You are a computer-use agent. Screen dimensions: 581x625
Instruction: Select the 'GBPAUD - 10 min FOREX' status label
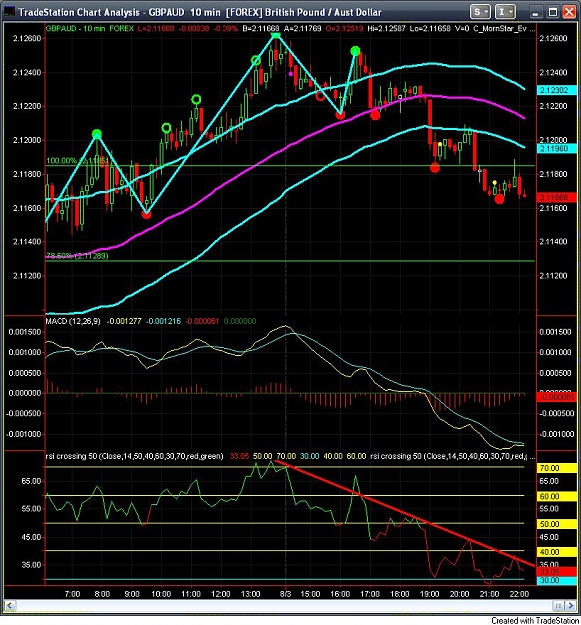(x=90, y=29)
